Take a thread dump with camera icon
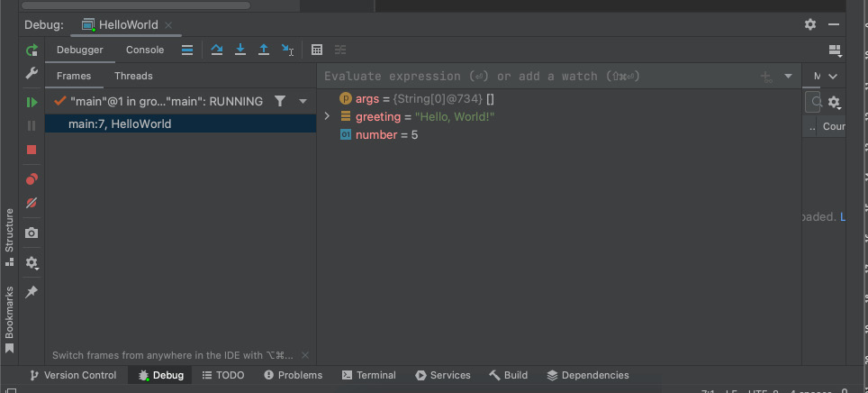 pyautogui.click(x=32, y=233)
